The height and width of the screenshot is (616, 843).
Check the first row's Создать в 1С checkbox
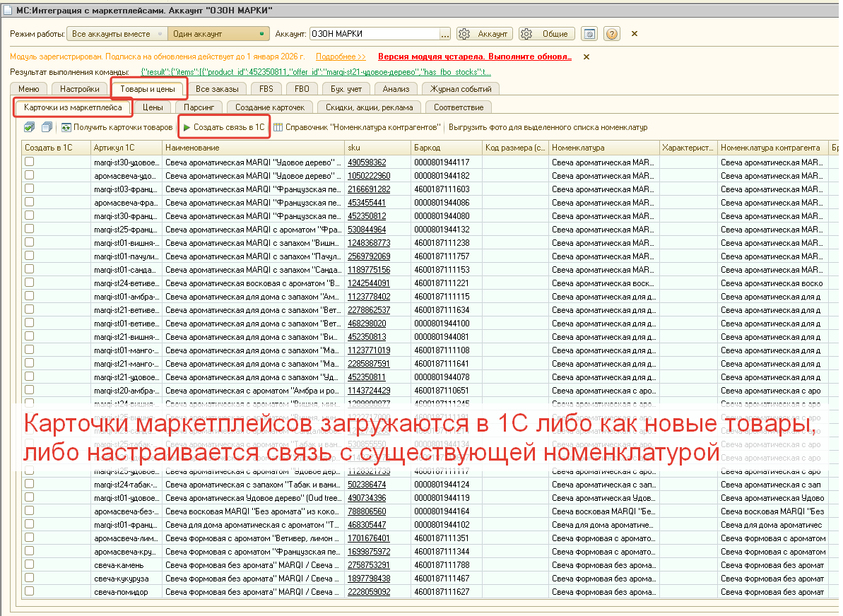pyautogui.click(x=29, y=162)
